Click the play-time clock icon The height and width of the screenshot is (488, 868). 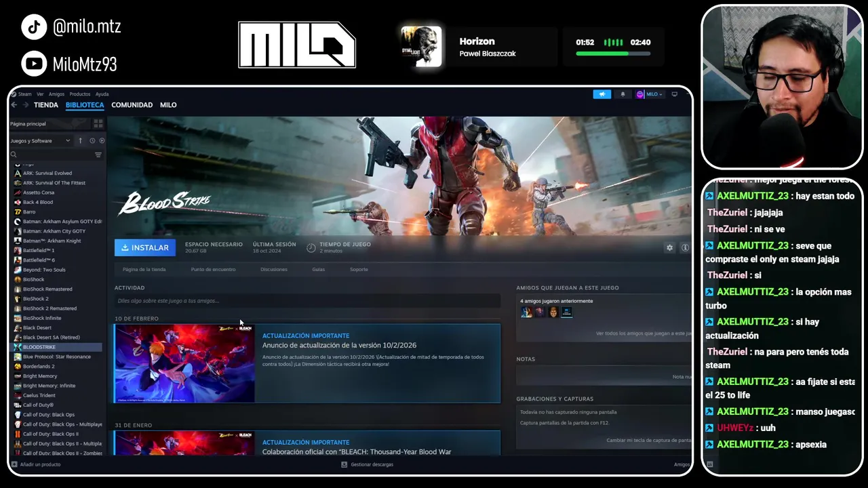tap(311, 248)
